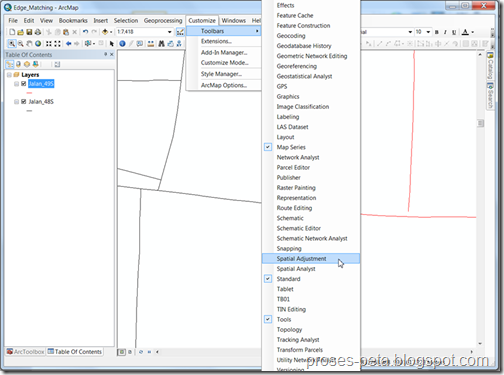Save the map document
The image size is (504, 375).
[x=29, y=32]
